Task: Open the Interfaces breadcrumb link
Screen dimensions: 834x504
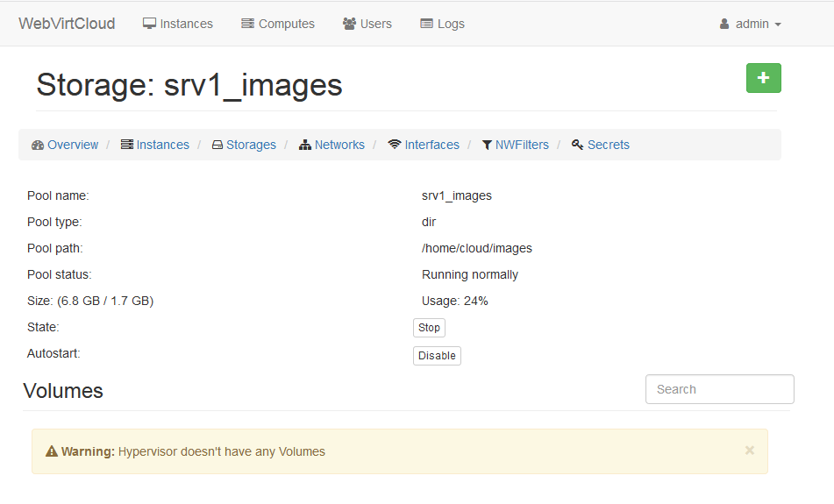Action: click(431, 145)
